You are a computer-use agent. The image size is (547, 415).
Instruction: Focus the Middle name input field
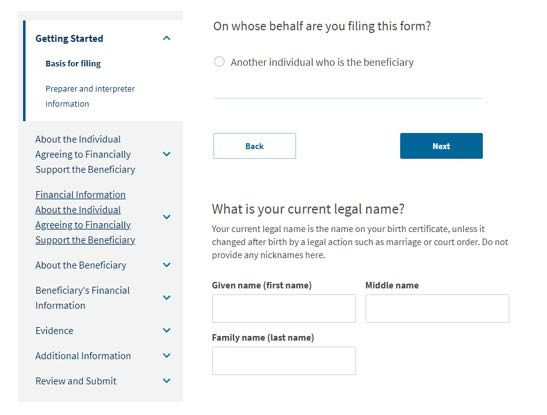pyautogui.click(x=437, y=308)
